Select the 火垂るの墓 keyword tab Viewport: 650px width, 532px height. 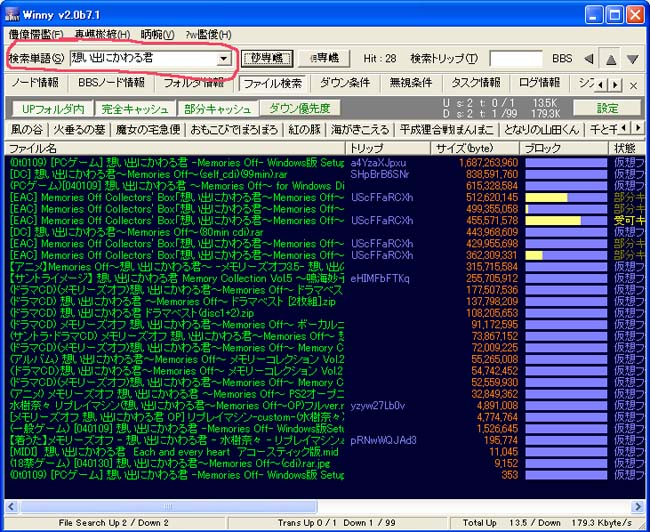[x=79, y=130]
